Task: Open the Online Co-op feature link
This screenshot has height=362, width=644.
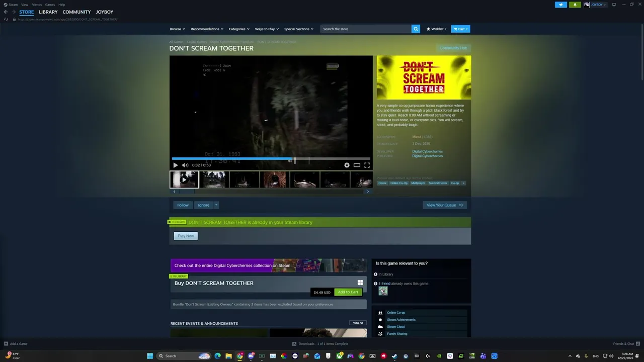Action: pyautogui.click(x=396, y=313)
